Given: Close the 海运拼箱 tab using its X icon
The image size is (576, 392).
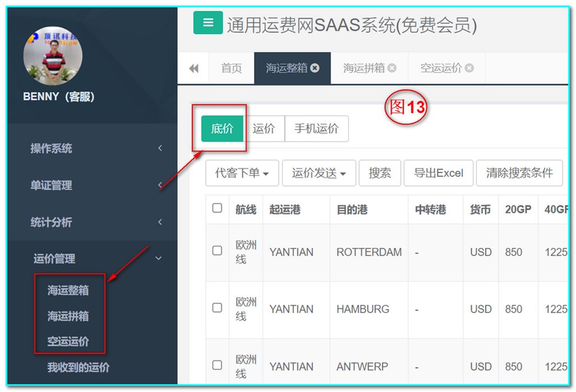Looking at the screenshot, I should coord(392,68).
